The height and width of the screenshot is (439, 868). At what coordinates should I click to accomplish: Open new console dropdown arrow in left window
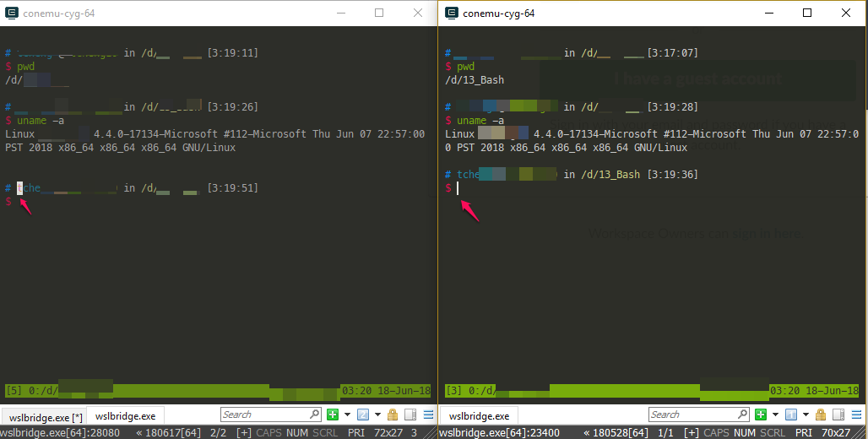(348, 415)
